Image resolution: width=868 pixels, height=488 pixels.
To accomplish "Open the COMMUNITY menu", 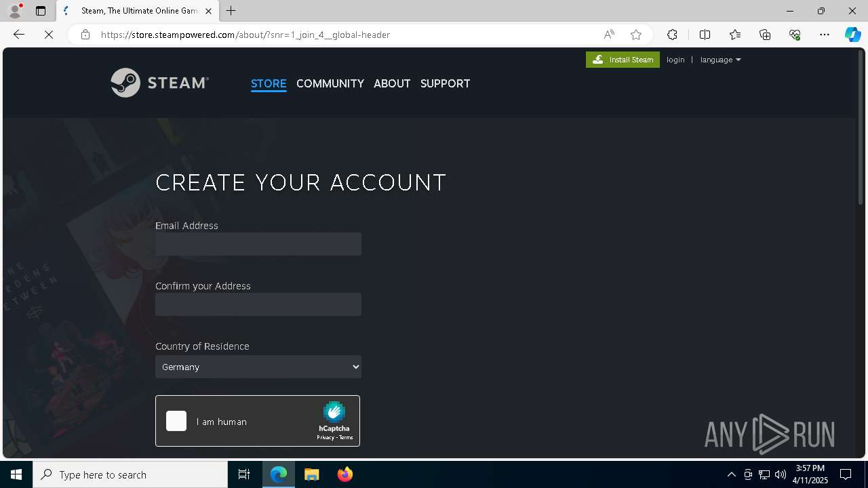I will 330,83.
